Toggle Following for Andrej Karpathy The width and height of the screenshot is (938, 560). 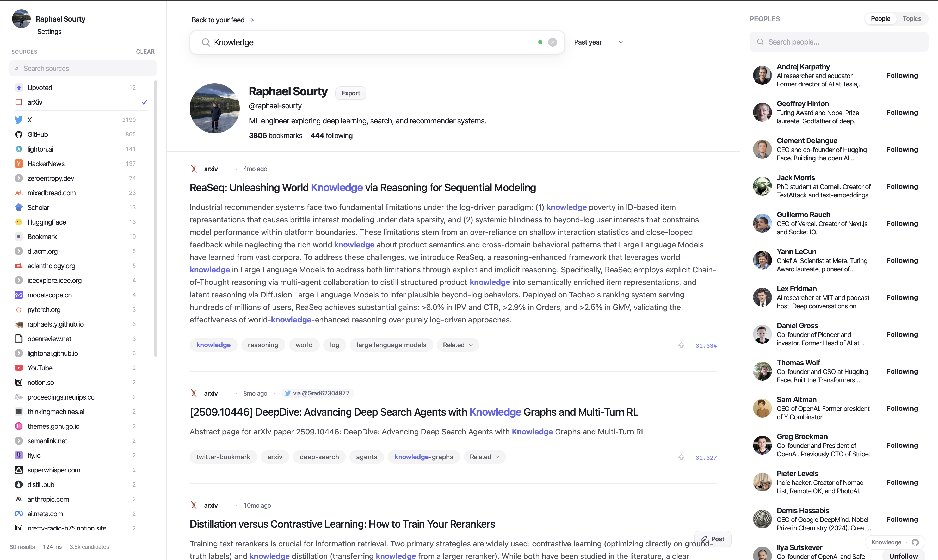pos(902,76)
